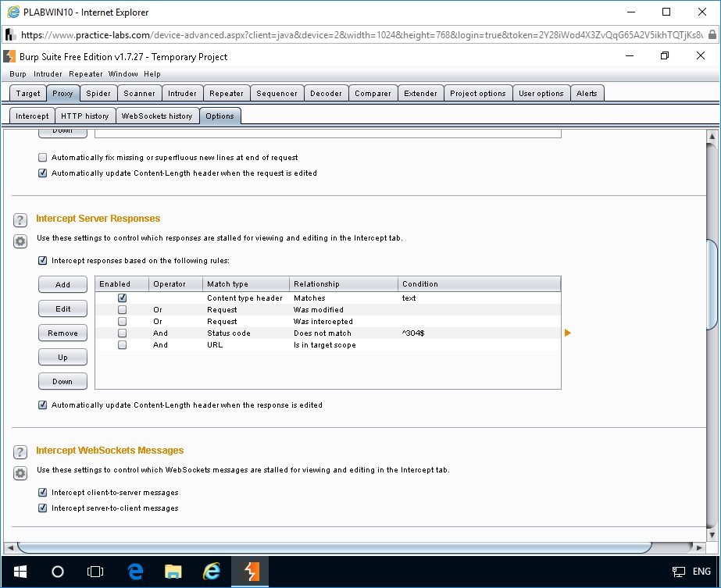
Task: Open File Explorer from the taskbar
Action: point(173,572)
